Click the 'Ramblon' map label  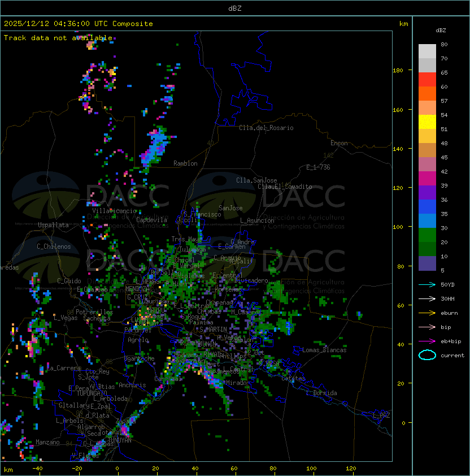[x=185, y=163]
